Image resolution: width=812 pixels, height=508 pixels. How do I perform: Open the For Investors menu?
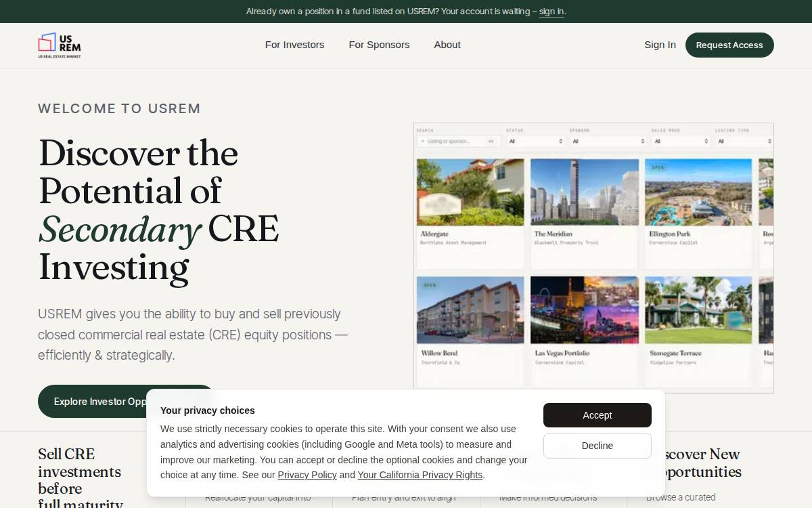pyautogui.click(x=294, y=45)
